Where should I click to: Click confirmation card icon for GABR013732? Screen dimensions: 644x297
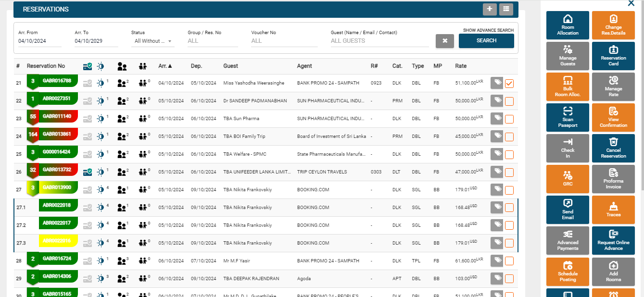pyautogui.click(x=88, y=172)
